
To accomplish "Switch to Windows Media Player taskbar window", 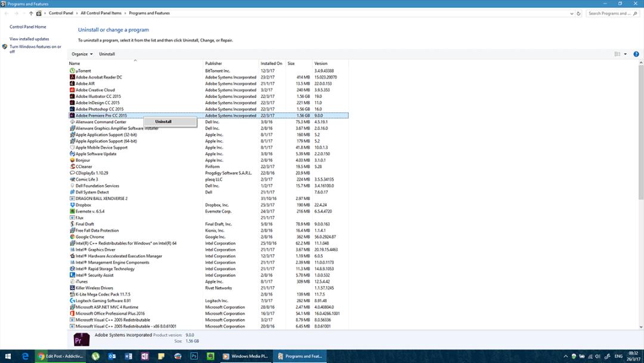I will pos(245,356).
